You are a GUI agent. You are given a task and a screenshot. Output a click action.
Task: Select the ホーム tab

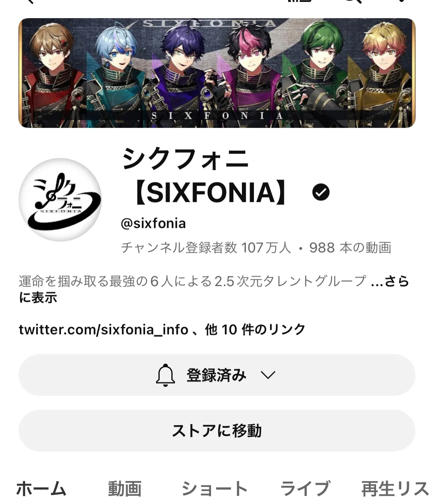coord(41,489)
